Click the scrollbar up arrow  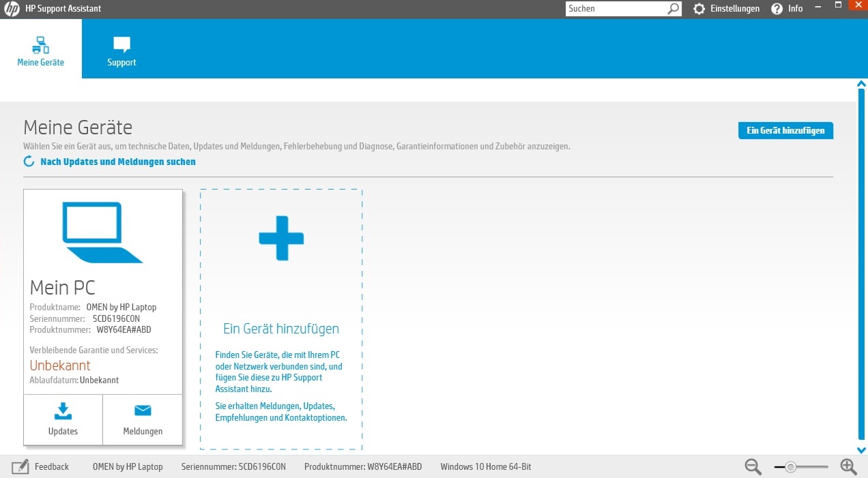tap(861, 84)
